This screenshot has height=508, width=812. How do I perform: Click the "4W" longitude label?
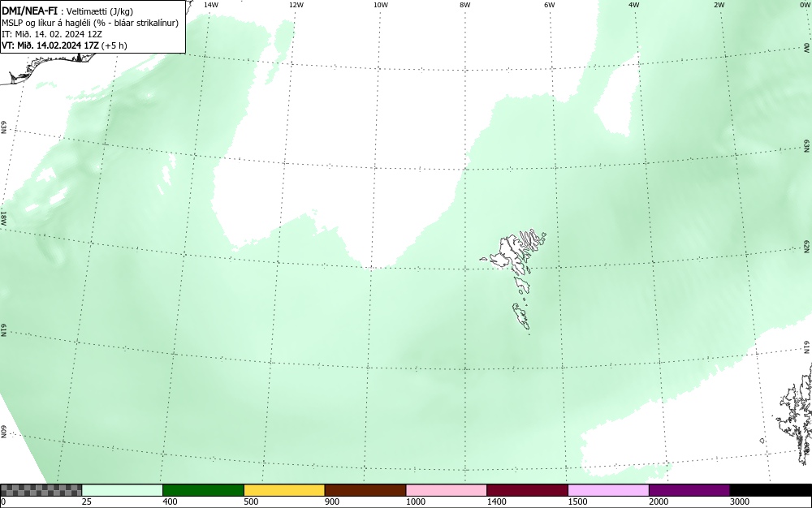coord(634,5)
